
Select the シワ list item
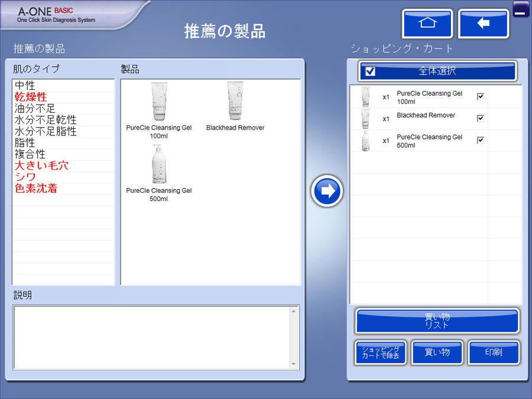coord(63,177)
